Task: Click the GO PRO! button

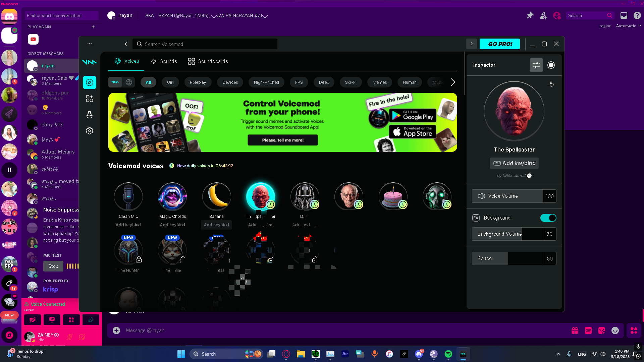Action: [x=499, y=44]
